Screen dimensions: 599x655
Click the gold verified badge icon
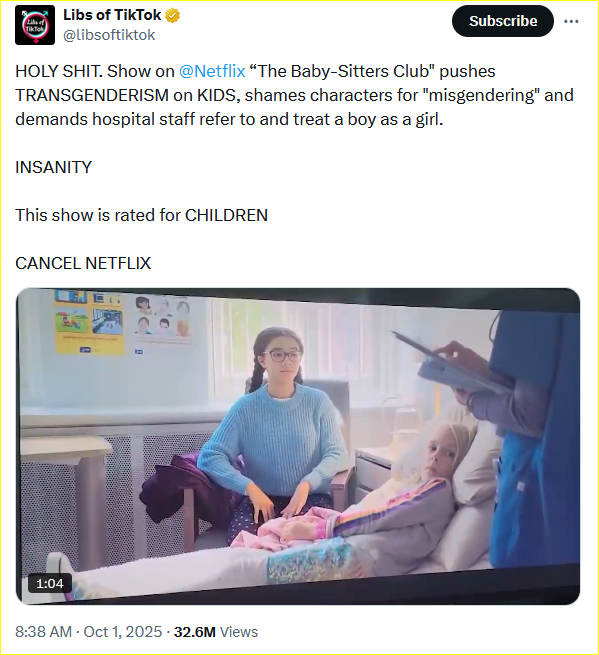pyautogui.click(x=173, y=15)
